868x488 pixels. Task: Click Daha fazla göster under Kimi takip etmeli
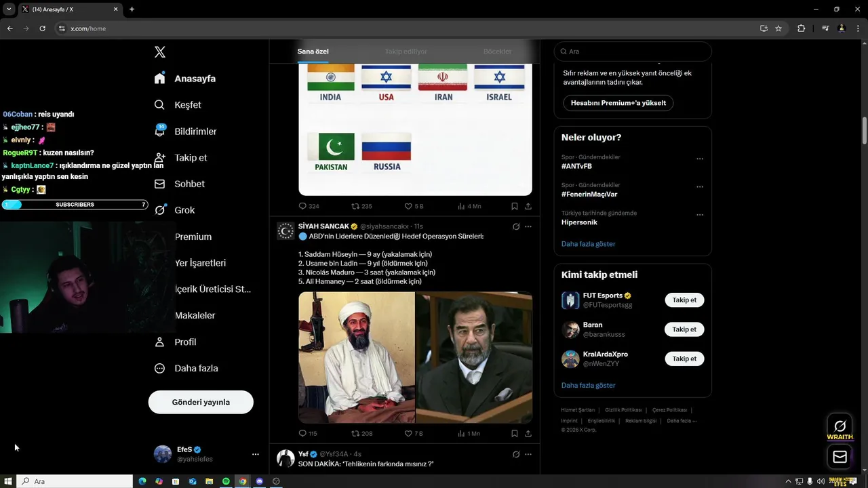588,385
